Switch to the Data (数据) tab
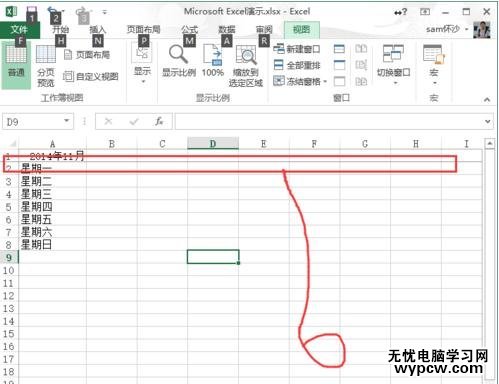The image size is (499, 384). coord(227,29)
